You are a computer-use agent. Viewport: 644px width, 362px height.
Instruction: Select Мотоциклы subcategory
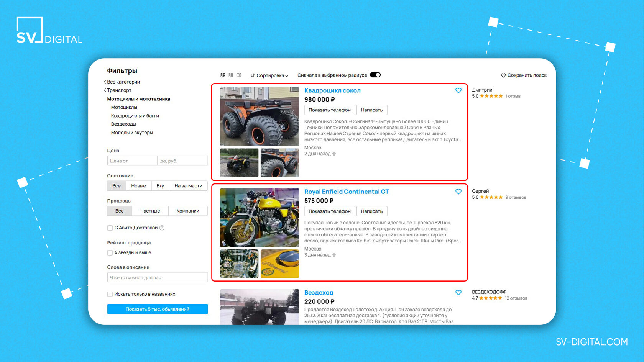click(124, 107)
